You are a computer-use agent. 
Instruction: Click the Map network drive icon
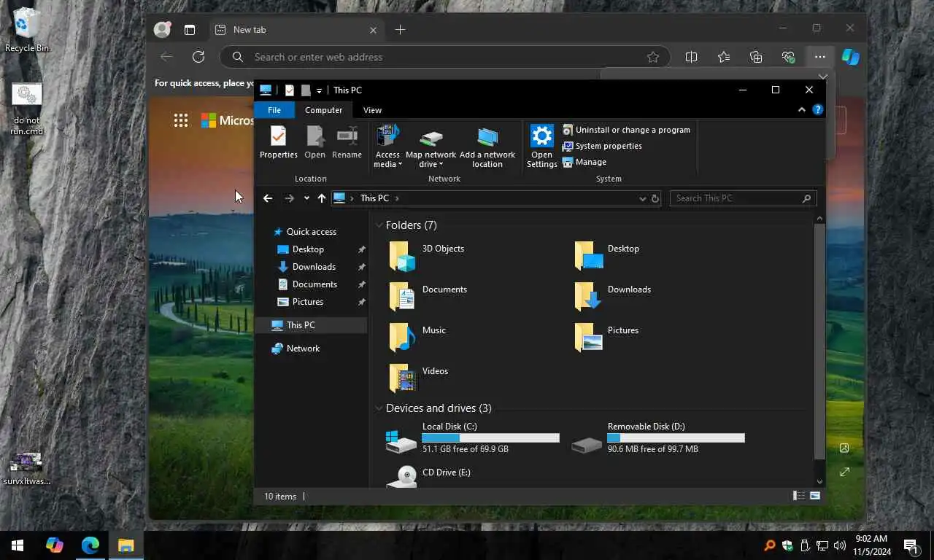431,137
